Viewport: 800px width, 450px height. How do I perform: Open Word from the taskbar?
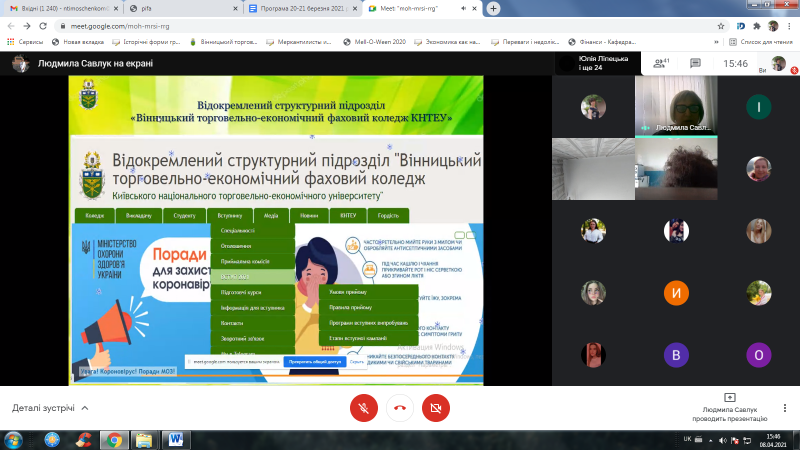(176, 440)
